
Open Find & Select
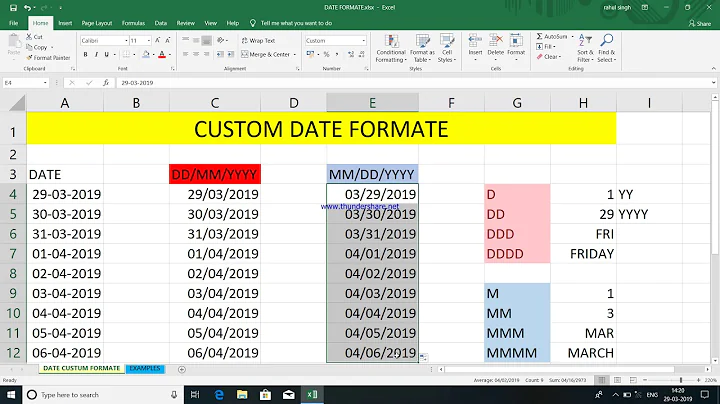coord(607,48)
